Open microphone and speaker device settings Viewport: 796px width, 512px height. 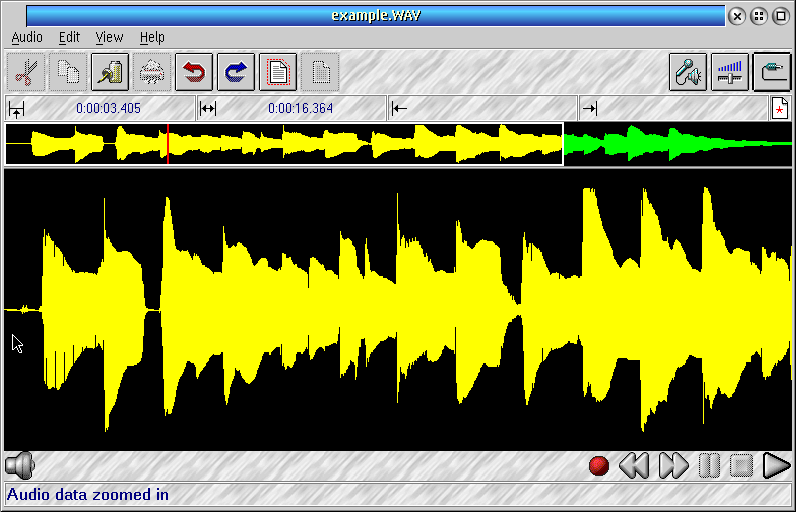pyautogui.click(x=688, y=72)
